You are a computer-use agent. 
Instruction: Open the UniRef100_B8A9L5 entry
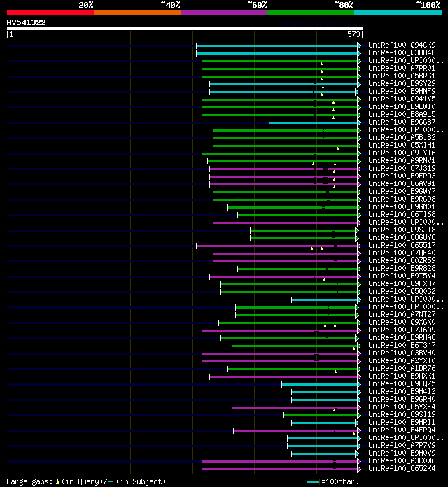pyautogui.click(x=402, y=114)
